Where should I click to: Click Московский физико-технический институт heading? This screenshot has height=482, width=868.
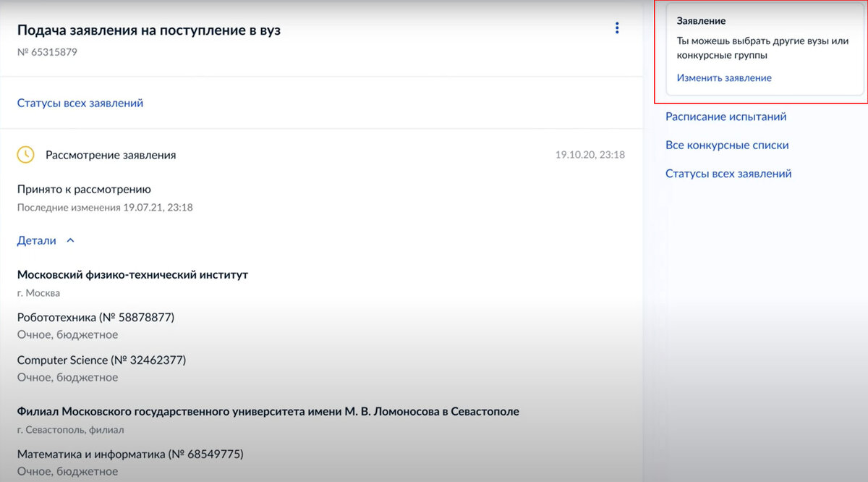132,275
